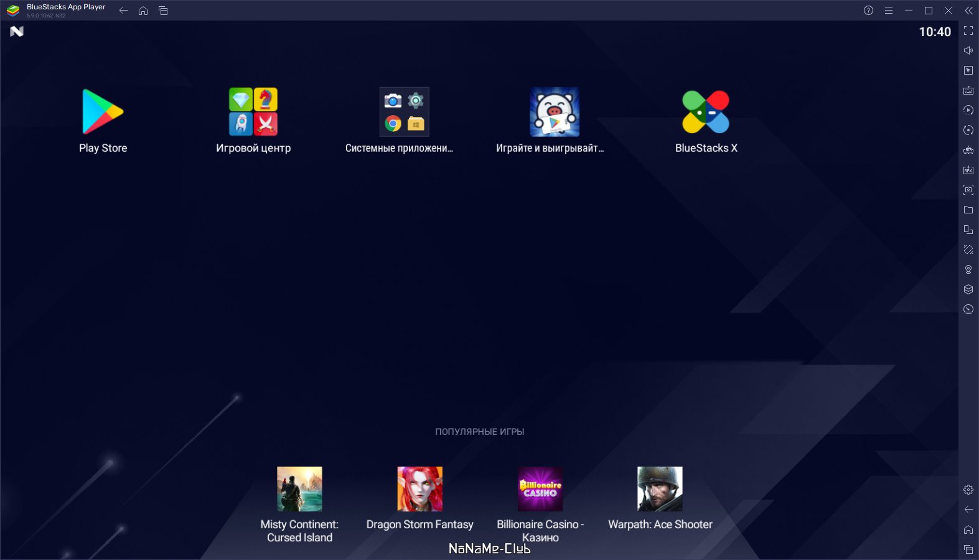Viewport: 979px width, 560px height.
Task: Toggle fullscreen mode from the sidebar
Action: coord(968,30)
